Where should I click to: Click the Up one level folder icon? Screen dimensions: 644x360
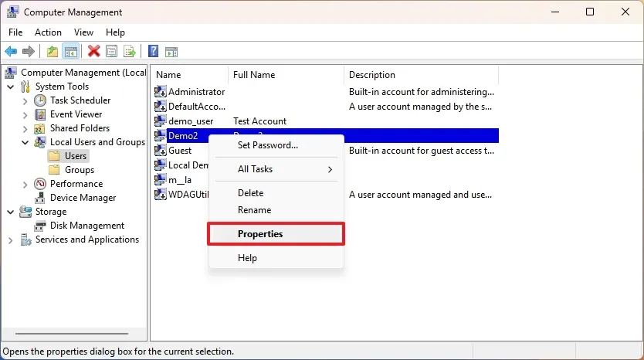tap(52, 52)
